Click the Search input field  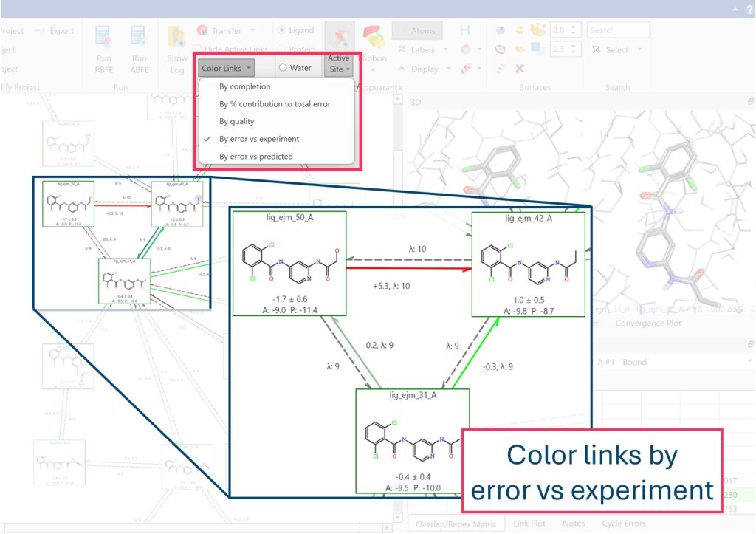618,30
